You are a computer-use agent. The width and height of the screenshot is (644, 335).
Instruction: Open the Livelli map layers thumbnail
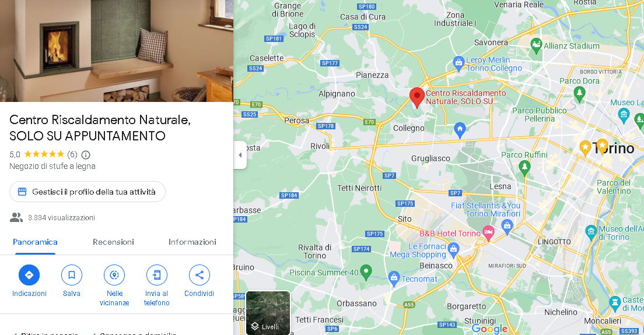268,313
